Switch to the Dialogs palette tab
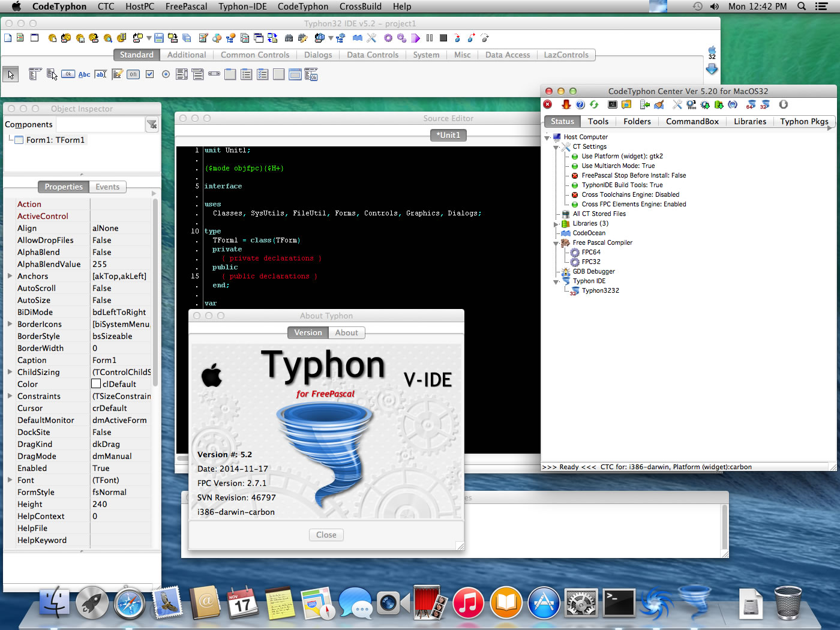 click(318, 55)
